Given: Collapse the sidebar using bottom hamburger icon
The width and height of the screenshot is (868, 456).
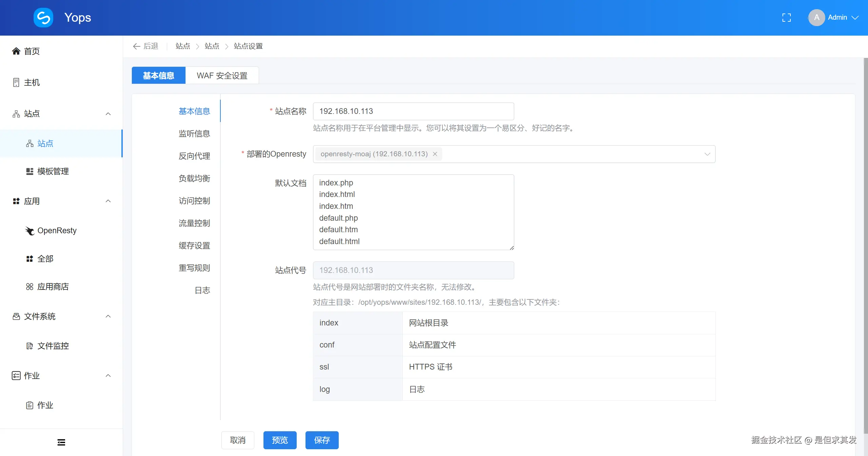Looking at the screenshot, I should 61,442.
